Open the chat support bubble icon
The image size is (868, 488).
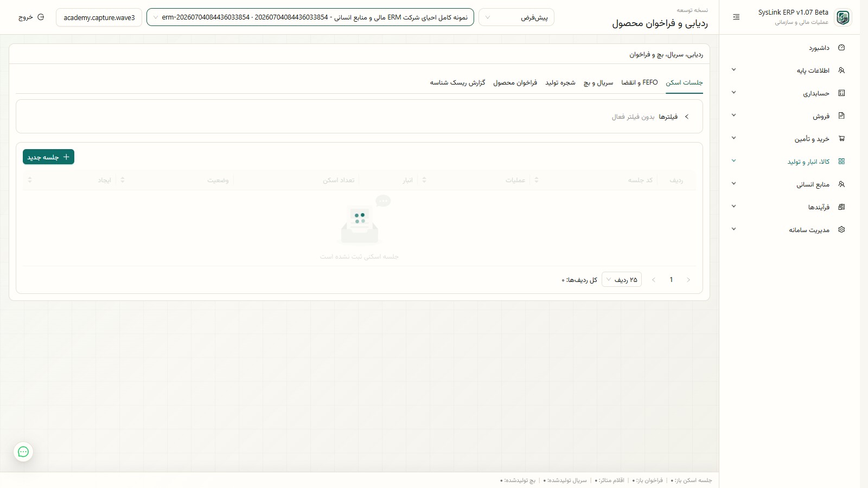pyautogui.click(x=23, y=452)
